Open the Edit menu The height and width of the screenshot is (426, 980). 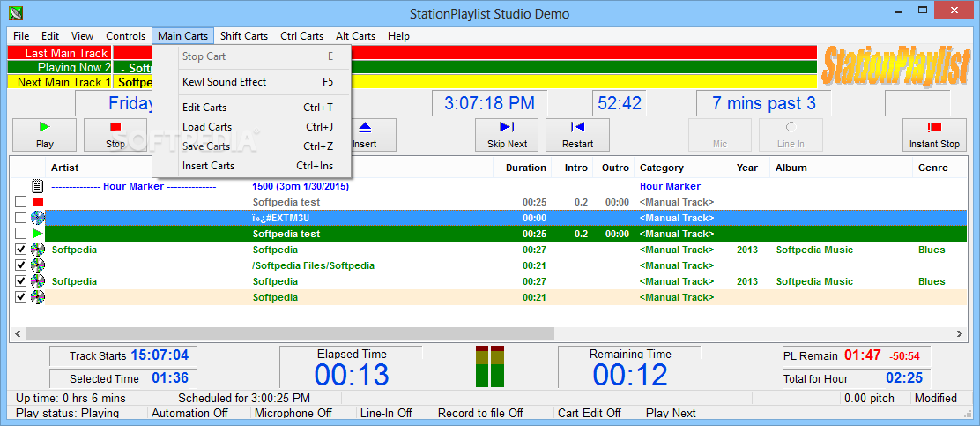50,35
